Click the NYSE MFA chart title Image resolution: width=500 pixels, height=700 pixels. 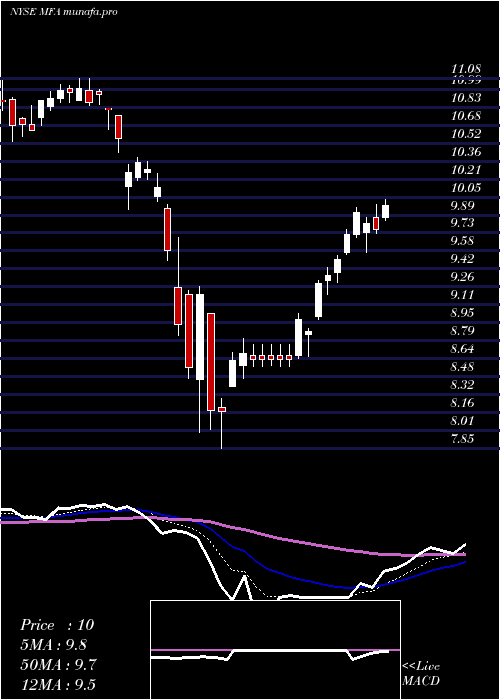[63, 12]
